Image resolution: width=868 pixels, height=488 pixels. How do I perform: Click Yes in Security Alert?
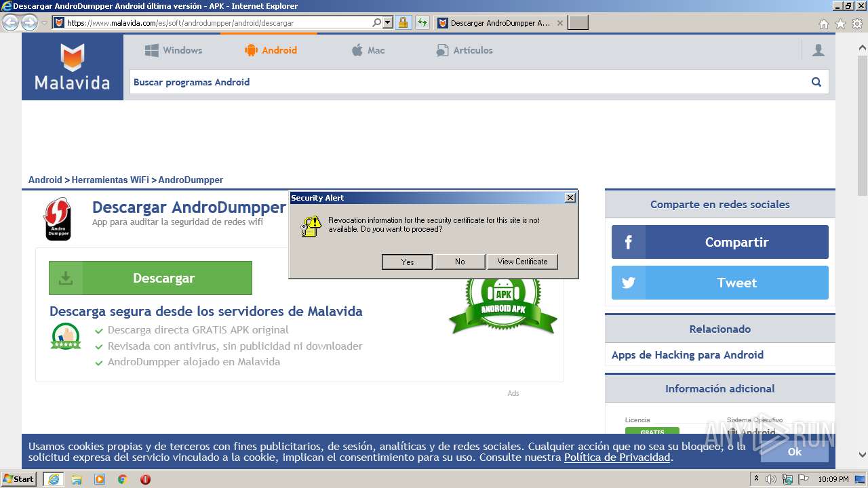407,262
